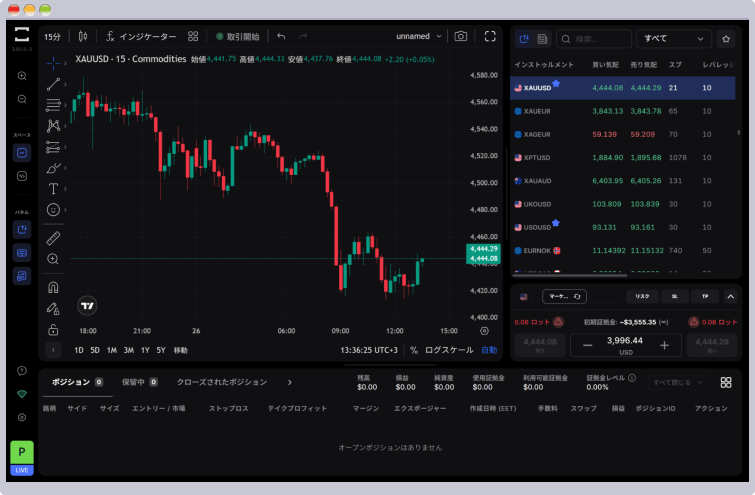Increase order size with plus button
Image resolution: width=755 pixels, height=495 pixels.
(664, 345)
